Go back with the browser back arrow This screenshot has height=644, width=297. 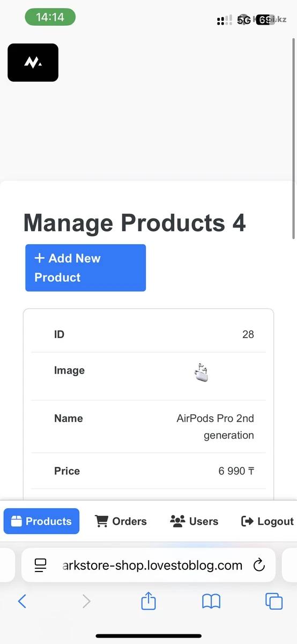22,601
